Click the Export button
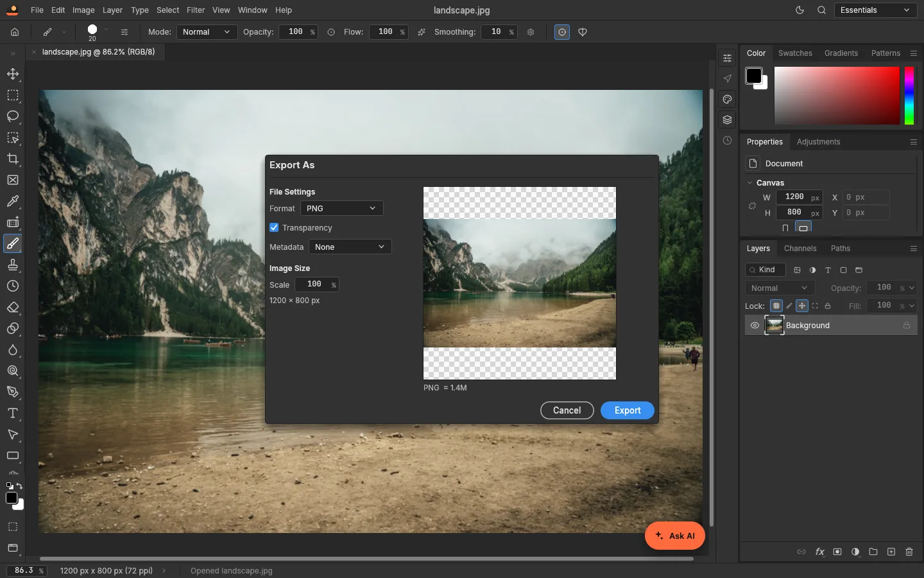Screen dimensions: 924x578 (628, 410)
